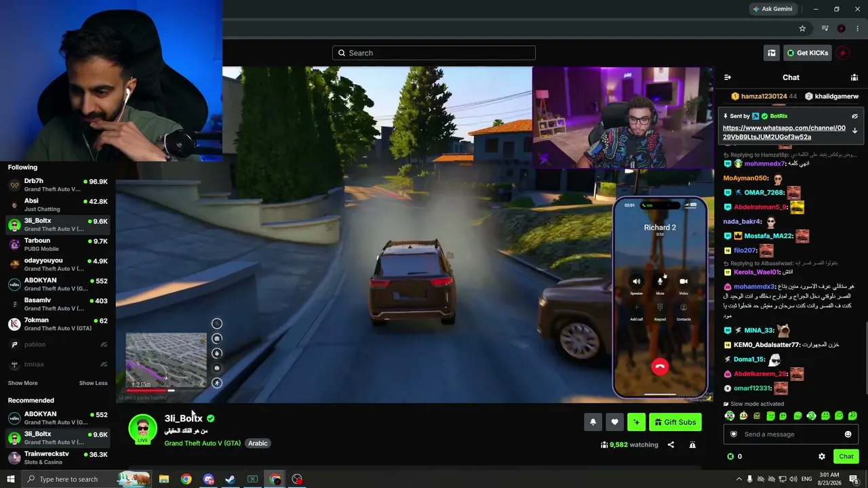868x488 pixels.
Task: Open the emoji picker in chat input
Action: click(848, 434)
